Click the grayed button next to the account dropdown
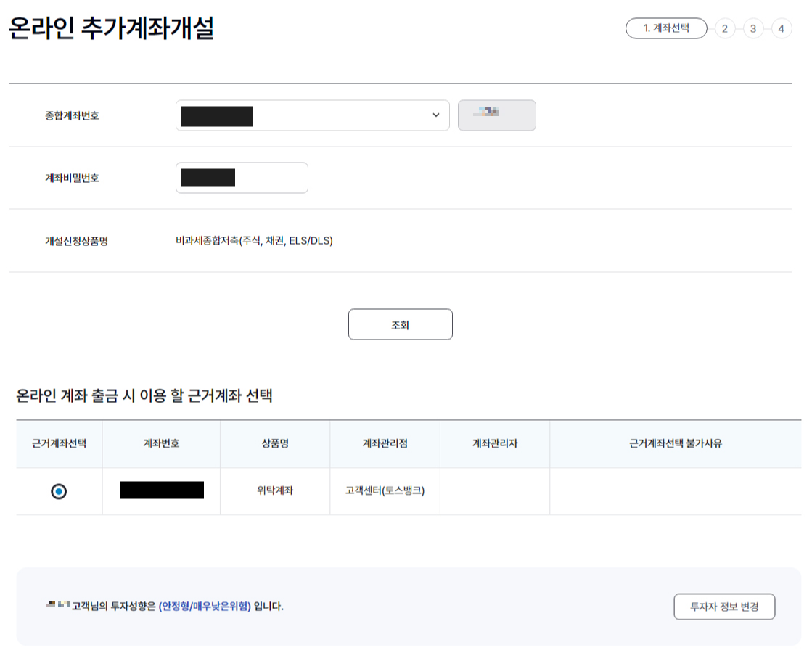The width and height of the screenshot is (812, 653). (x=496, y=115)
